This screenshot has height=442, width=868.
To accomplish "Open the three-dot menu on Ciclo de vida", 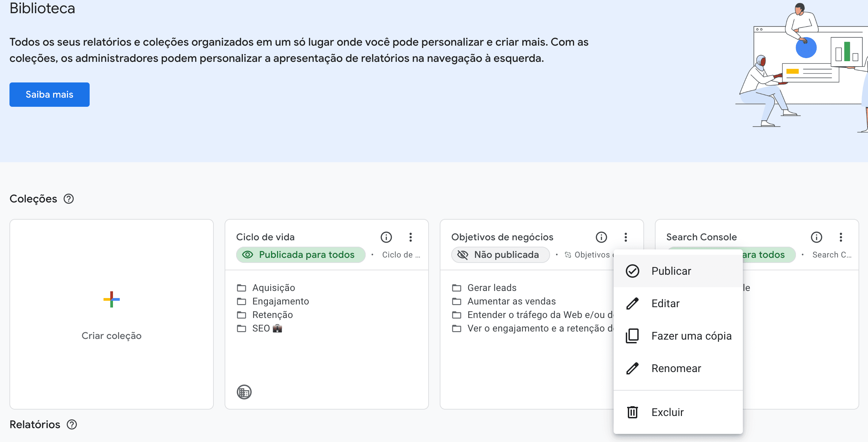I will pyautogui.click(x=411, y=237).
